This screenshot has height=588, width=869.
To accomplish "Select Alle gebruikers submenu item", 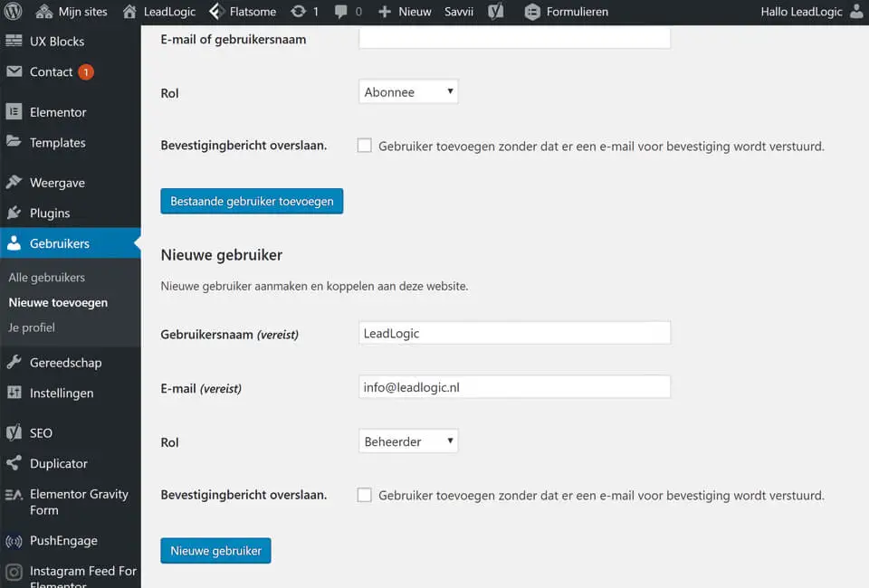I will tap(47, 278).
